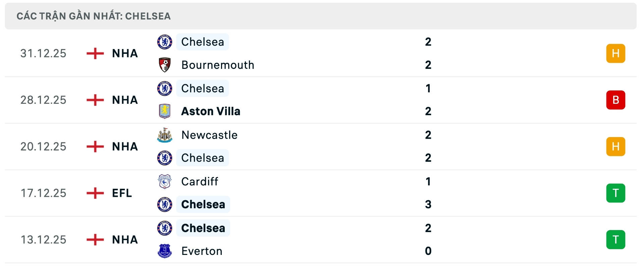The image size is (644, 266).
Task: Click the green T badge for Cardiff match
Action: [616, 193]
